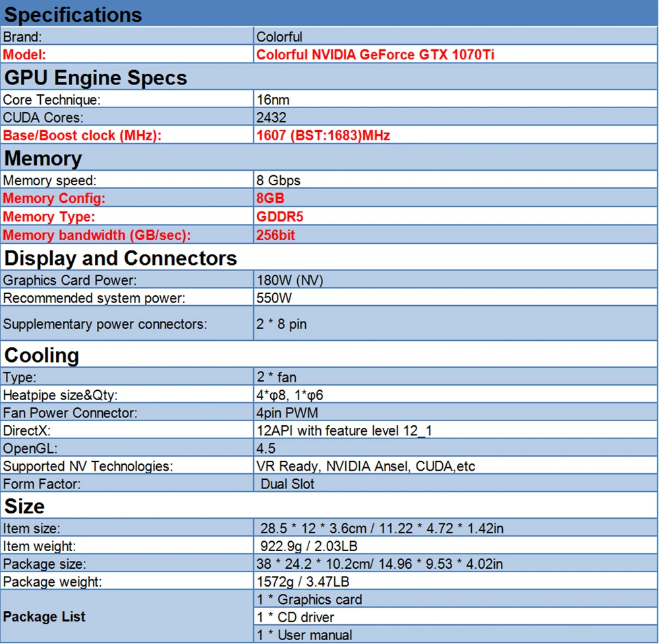Click the 'Size' section heading
The width and height of the screenshot is (659, 644).
24,506
